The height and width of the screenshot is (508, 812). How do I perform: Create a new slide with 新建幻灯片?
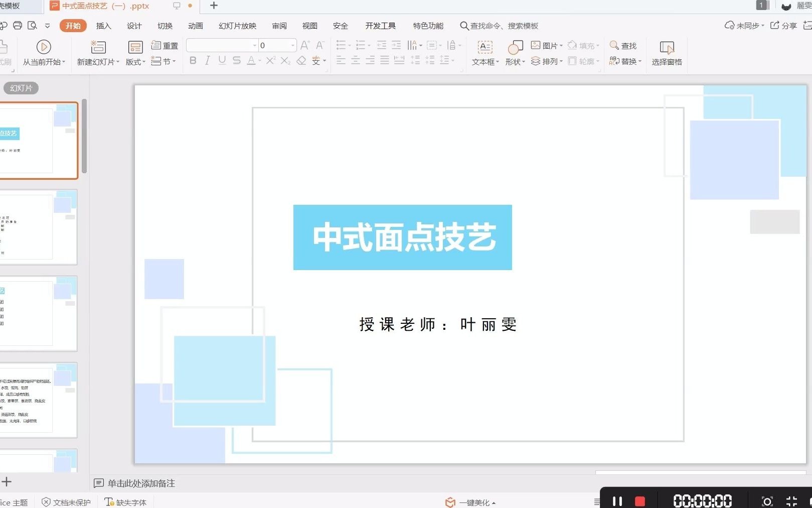tap(97, 52)
